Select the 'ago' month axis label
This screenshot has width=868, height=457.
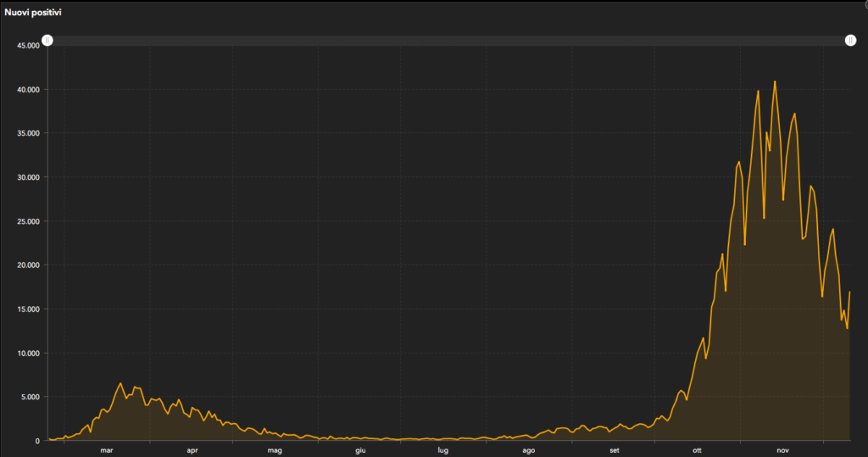click(528, 450)
